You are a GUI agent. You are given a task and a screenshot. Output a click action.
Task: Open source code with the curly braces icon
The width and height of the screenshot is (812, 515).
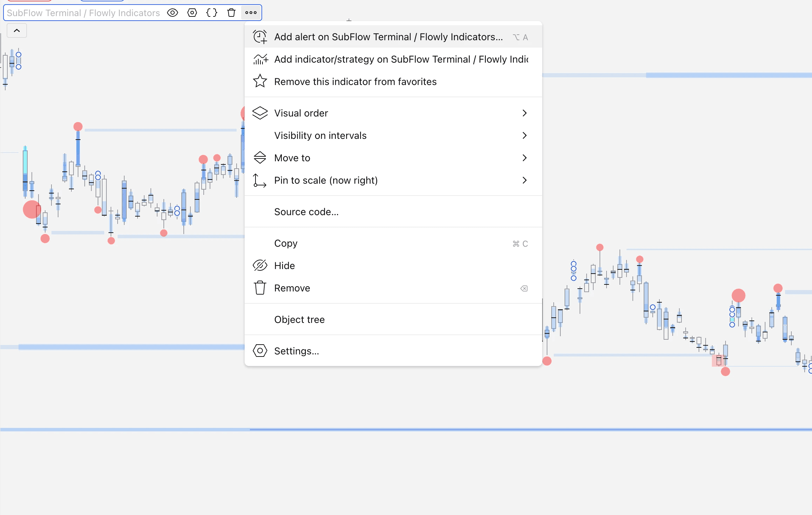212,13
